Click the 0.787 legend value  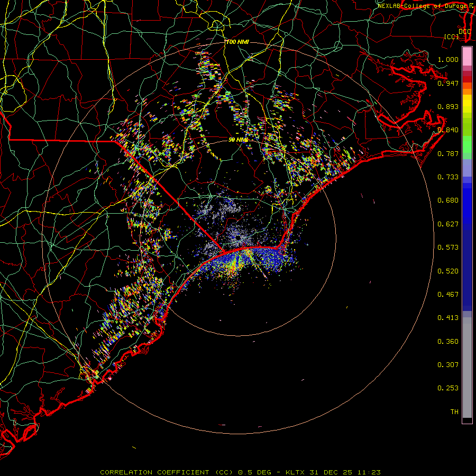point(448,153)
